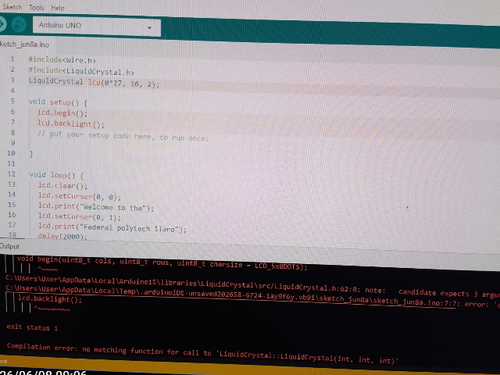The width and height of the screenshot is (500, 375).
Task: Click the void loop() line
Action: [x=56, y=175]
